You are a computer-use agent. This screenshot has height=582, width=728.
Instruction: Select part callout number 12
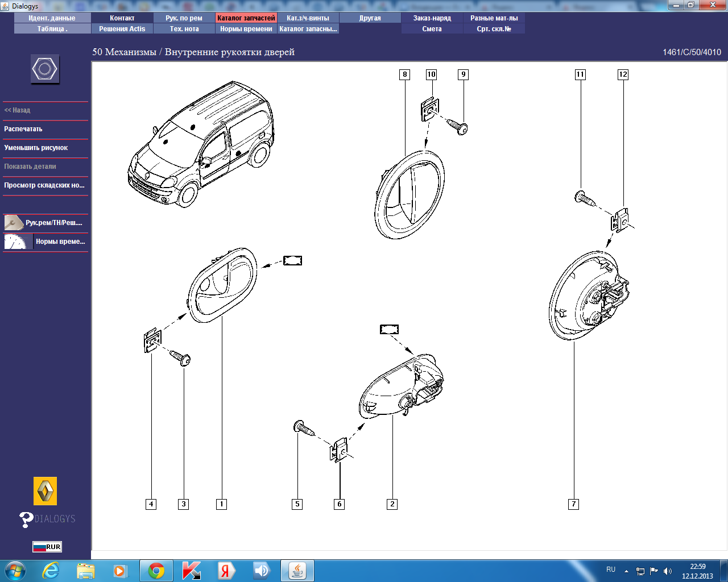[x=623, y=74]
